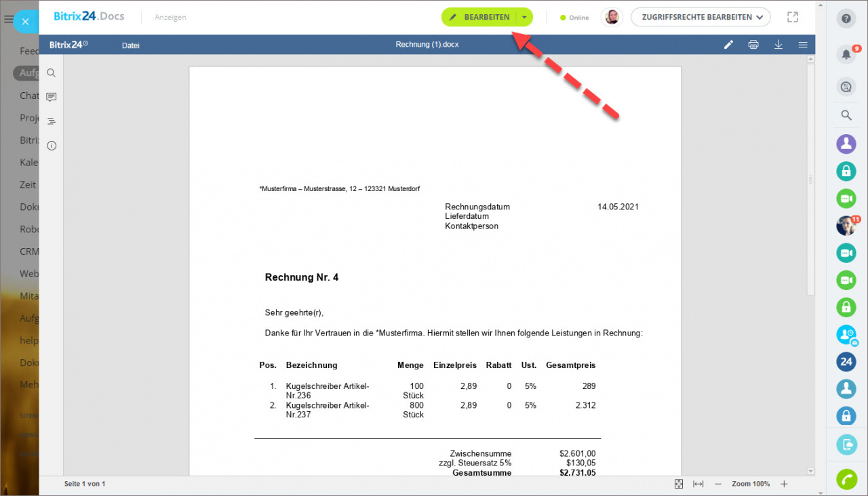Open notifications bell with badge 9
The image size is (868, 496).
click(846, 54)
